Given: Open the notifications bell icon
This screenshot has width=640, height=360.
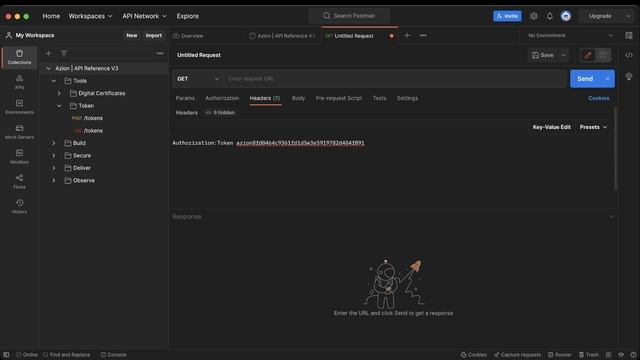Looking at the screenshot, I should [x=549, y=16].
